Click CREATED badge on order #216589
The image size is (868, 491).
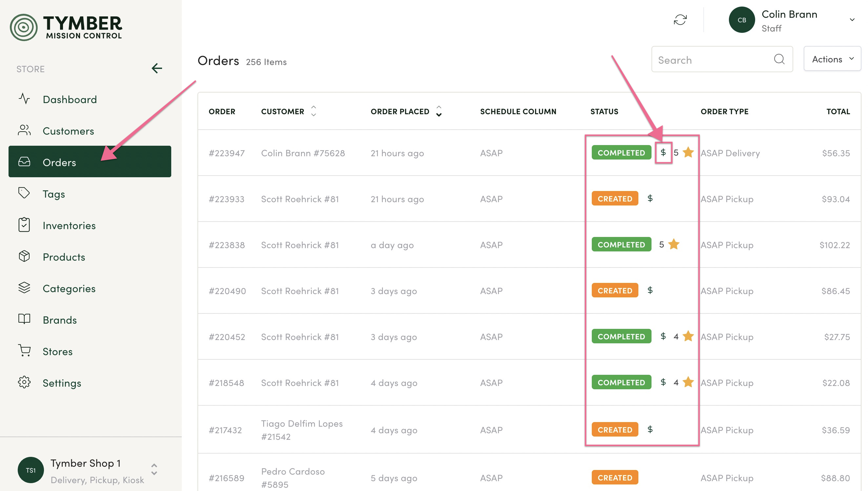click(x=615, y=478)
